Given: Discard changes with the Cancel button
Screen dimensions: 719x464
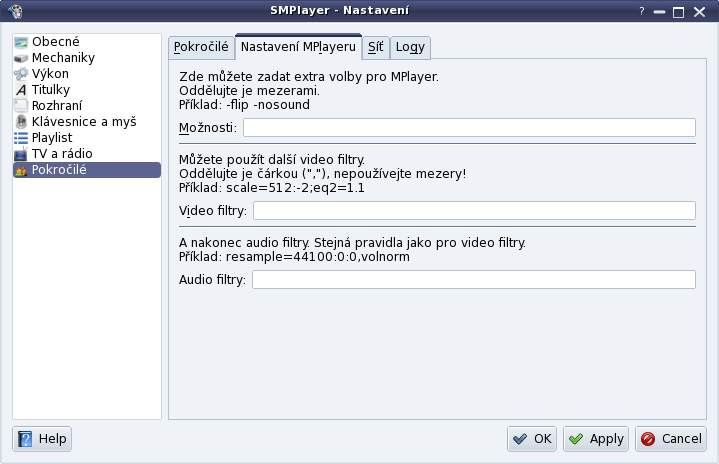Looking at the screenshot, I should (671, 439).
